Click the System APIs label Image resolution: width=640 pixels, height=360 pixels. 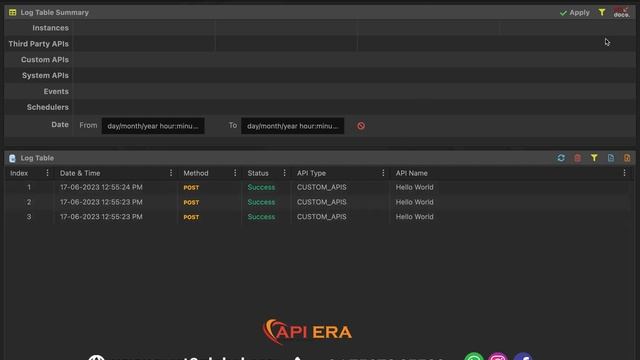click(45, 76)
